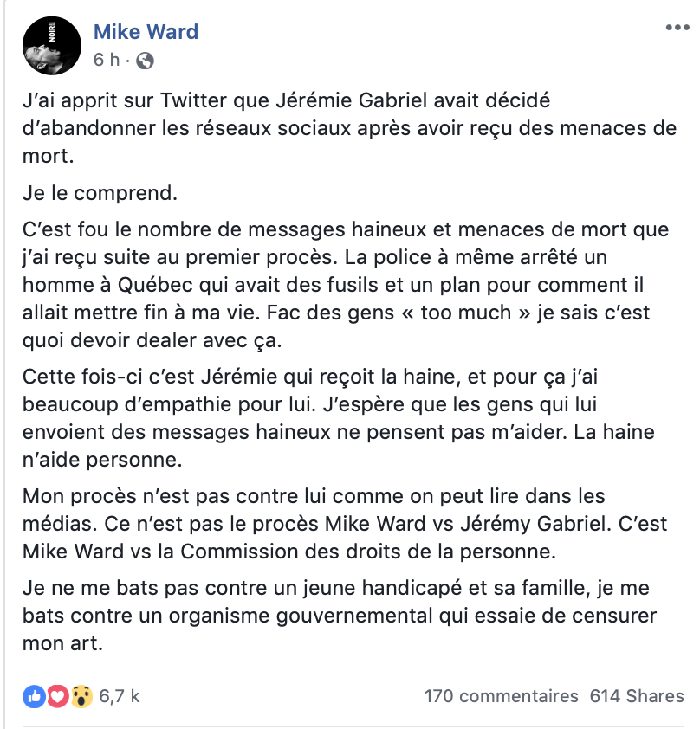Screen dimensions: 700x729
Task: Click the yellow Wow reaction emoji
Action: (x=81, y=696)
